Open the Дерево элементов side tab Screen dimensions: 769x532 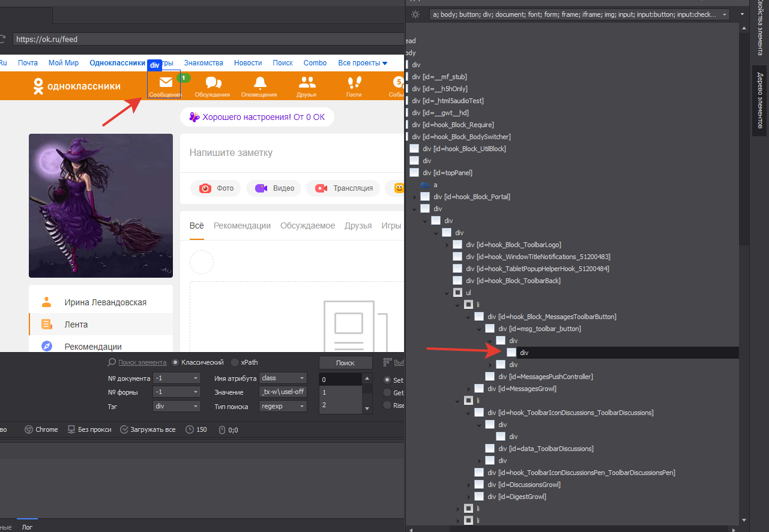tap(760, 100)
